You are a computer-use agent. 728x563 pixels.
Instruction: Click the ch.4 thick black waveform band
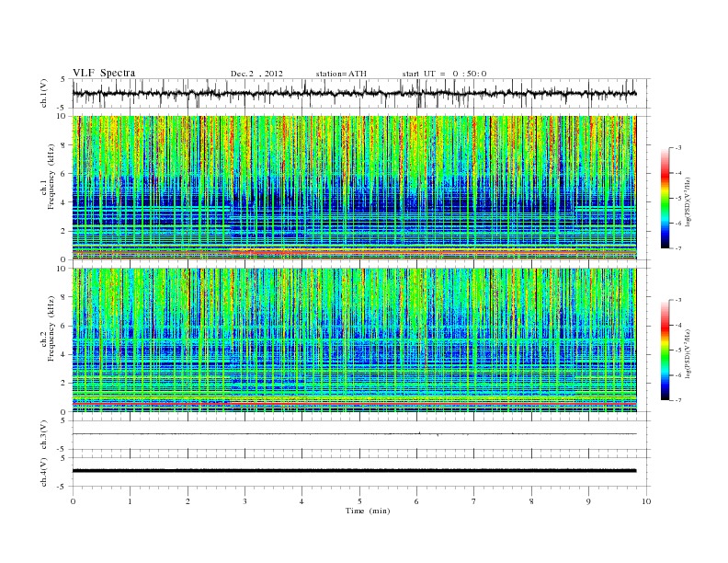(354, 471)
